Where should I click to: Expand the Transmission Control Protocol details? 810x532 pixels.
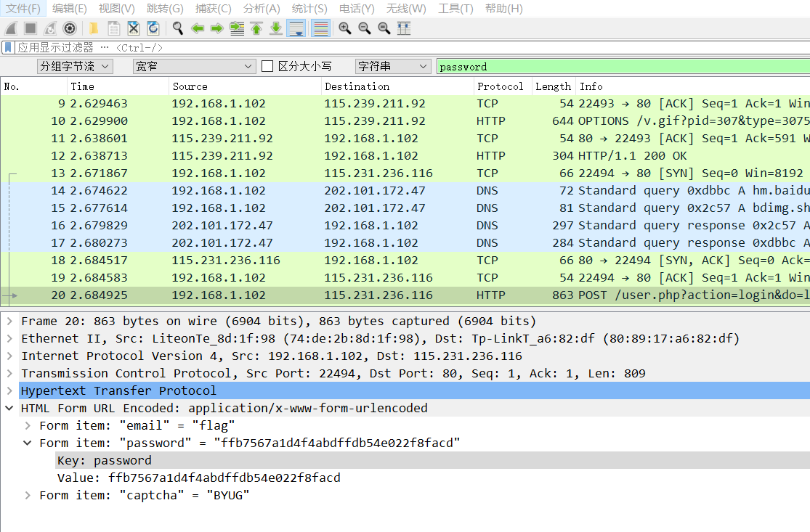click(x=9, y=373)
